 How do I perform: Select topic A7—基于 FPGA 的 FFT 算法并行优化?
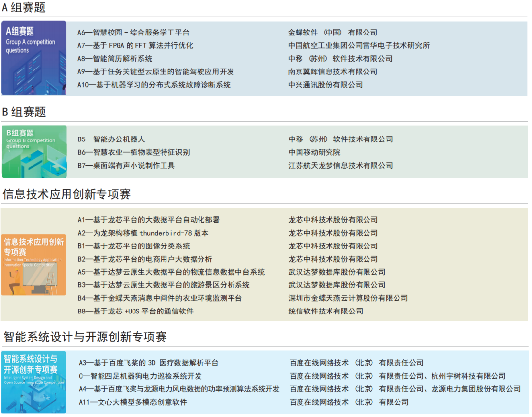tap(135, 45)
